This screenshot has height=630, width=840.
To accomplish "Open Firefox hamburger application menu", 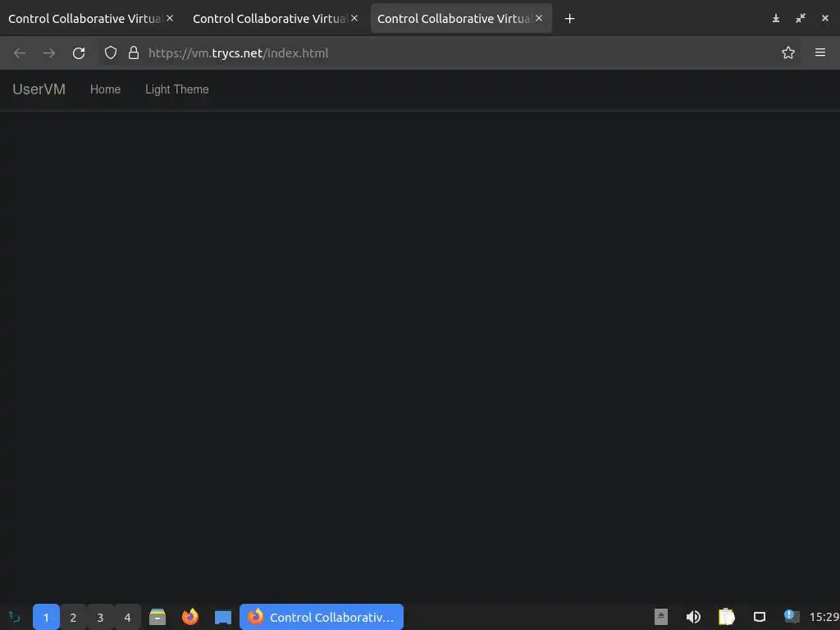I will 820,52.
